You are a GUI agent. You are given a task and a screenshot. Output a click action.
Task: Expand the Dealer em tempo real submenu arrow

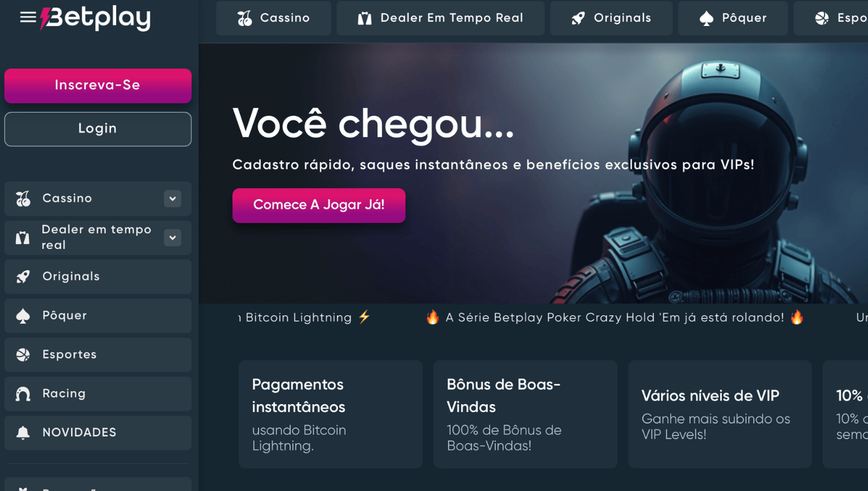173,238
